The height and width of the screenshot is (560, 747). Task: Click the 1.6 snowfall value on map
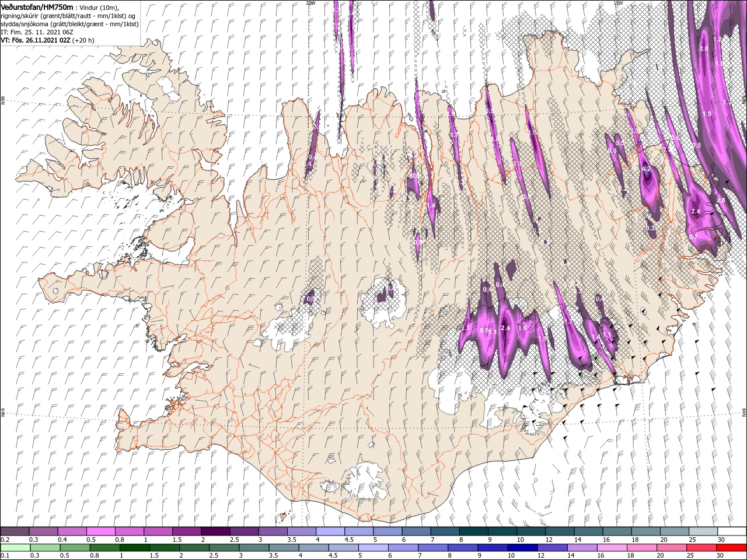[522, 328]
